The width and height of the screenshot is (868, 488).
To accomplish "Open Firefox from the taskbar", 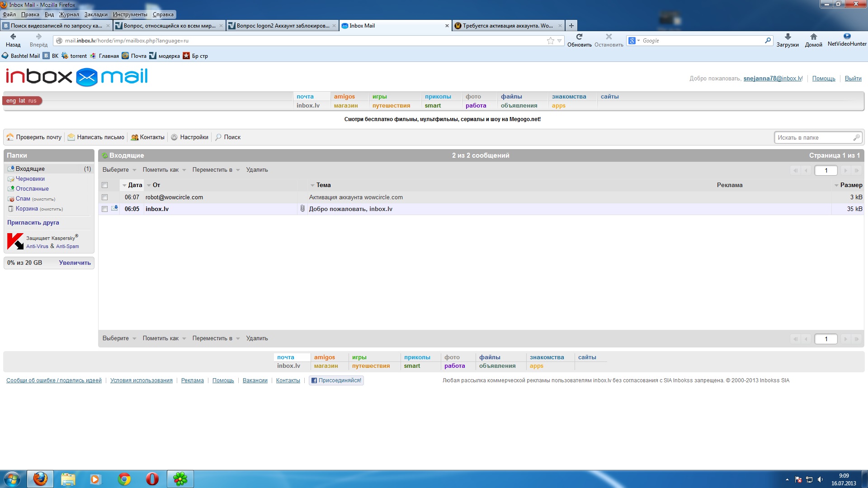I will coord(40,479).
